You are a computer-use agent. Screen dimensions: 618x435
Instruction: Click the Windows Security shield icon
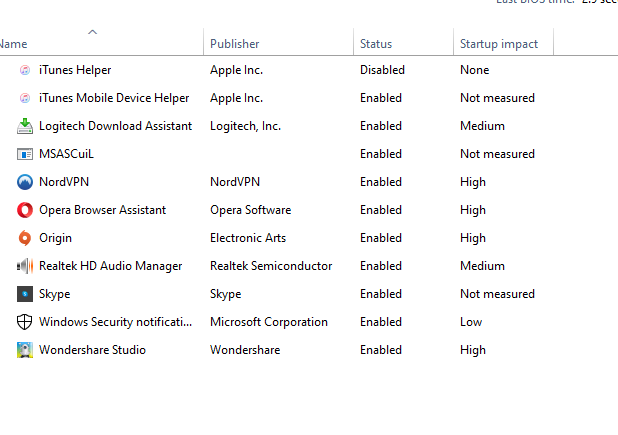(x=25, y=322)
